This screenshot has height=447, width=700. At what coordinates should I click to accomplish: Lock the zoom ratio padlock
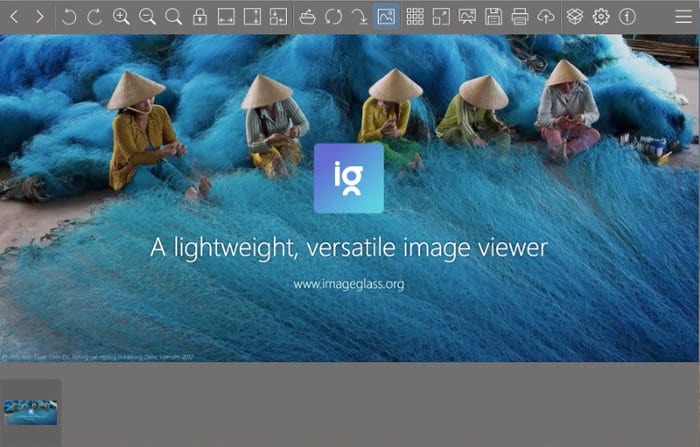click(x=200, y=17)
